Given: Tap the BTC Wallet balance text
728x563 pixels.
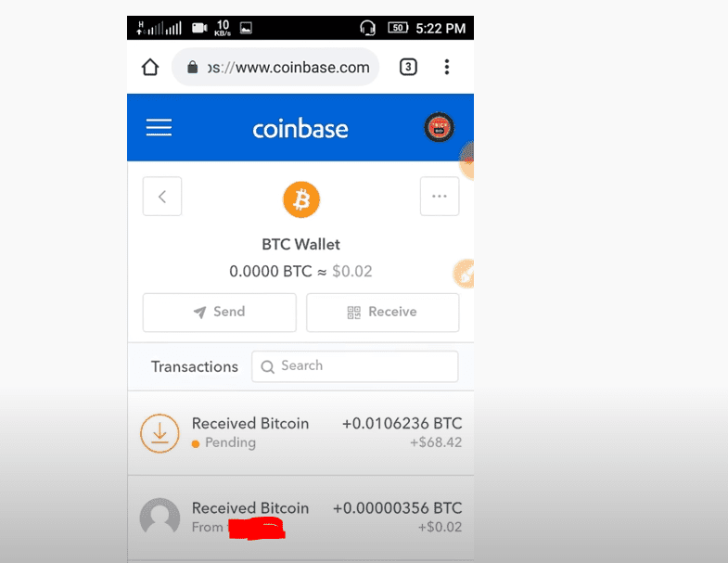Looking at the screenshot, I should [x=300, y=271].
